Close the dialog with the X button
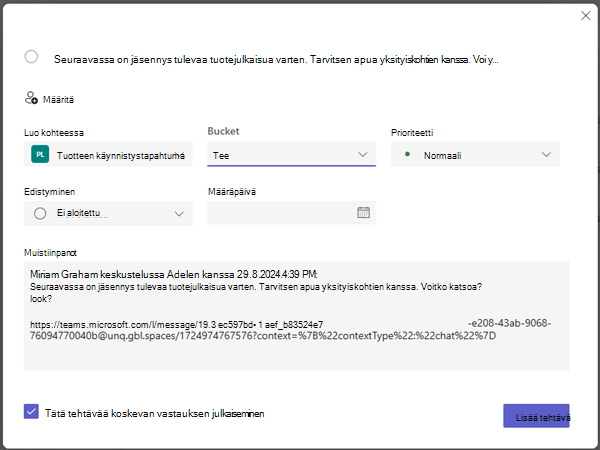Viewport: 600px width, 450px height. coord(585,16)
